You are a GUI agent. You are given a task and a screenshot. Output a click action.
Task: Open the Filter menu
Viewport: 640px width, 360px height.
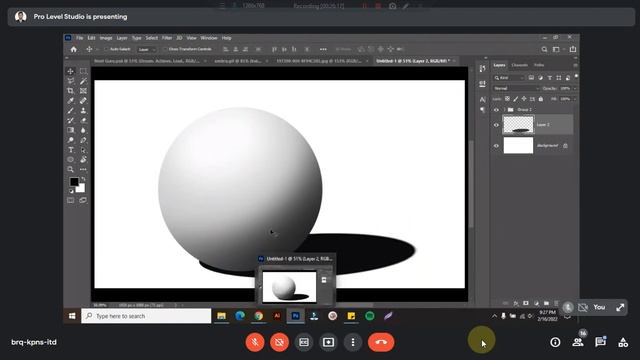point(167,38)
